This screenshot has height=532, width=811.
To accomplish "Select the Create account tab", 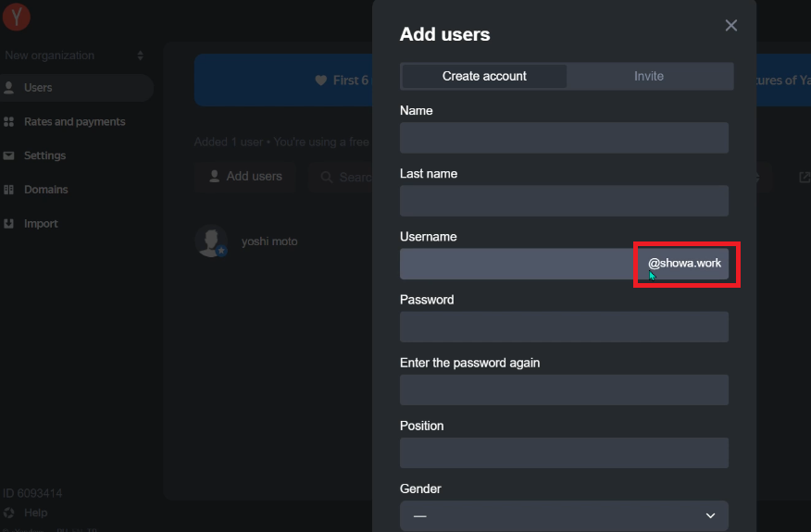I will click(x=484, y=76).
